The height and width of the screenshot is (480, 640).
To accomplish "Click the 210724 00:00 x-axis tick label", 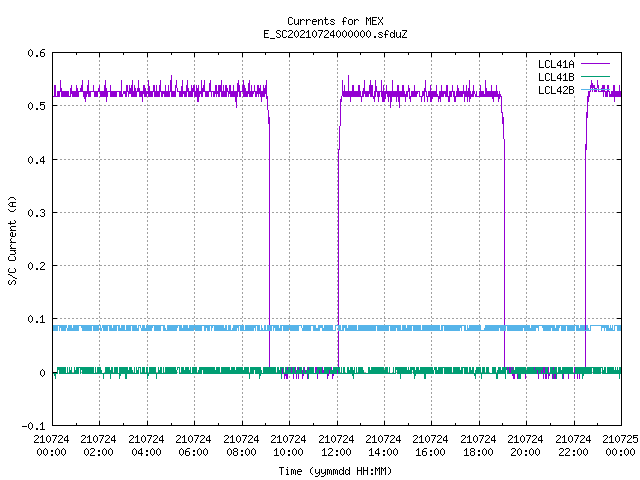I will click(51, 446).
